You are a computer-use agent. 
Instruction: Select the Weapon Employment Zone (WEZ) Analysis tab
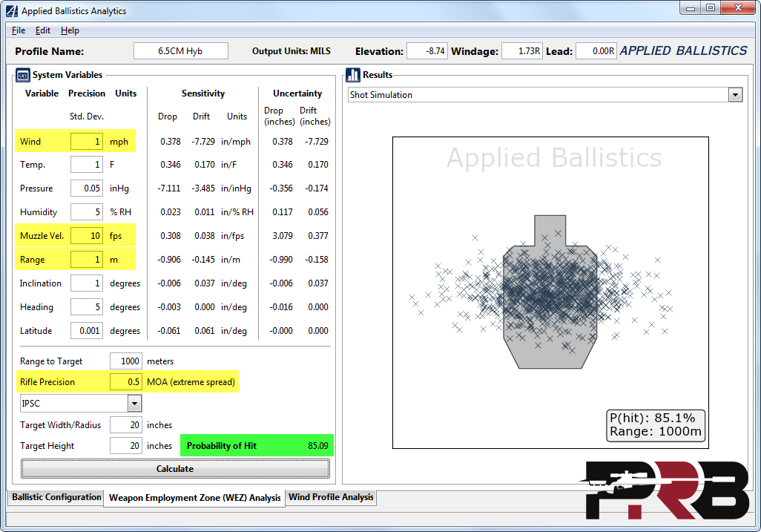[x=194, y=498]
